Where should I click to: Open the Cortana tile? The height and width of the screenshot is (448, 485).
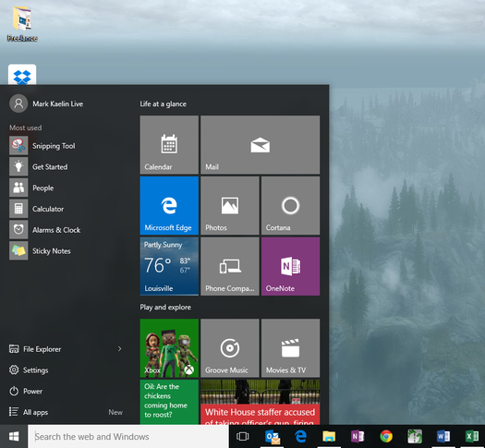[x=290, y=206]
